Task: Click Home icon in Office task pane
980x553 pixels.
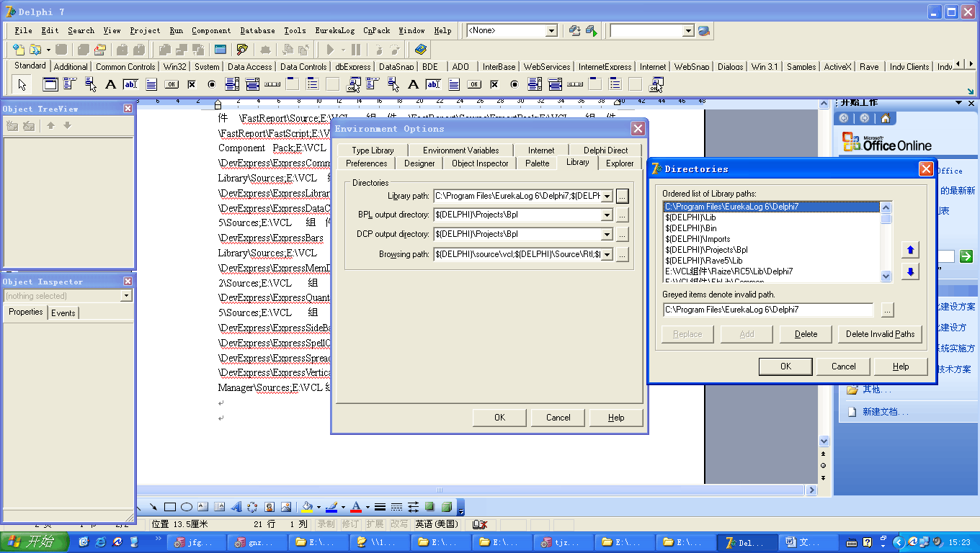Action: point(885,118)
